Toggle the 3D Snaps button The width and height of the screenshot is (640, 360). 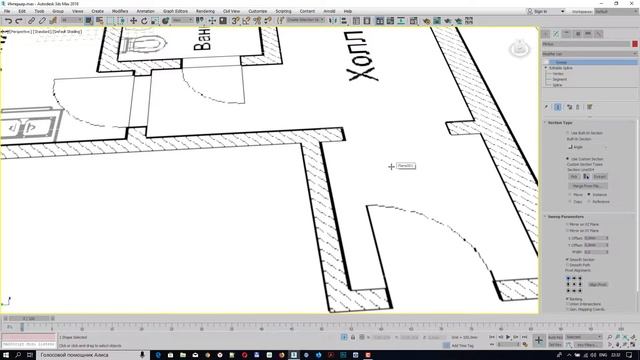[235, 21]
